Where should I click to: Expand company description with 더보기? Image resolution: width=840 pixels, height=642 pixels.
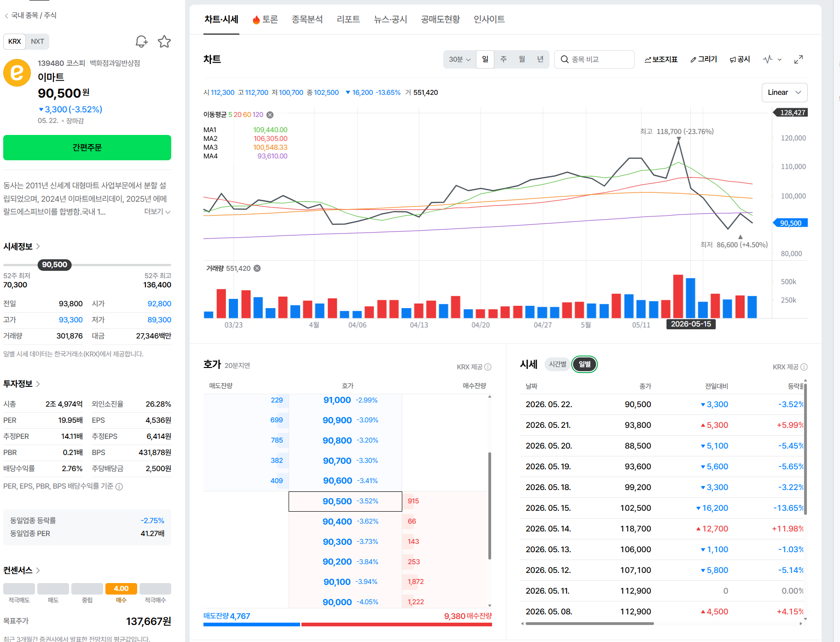click(157, 211)
